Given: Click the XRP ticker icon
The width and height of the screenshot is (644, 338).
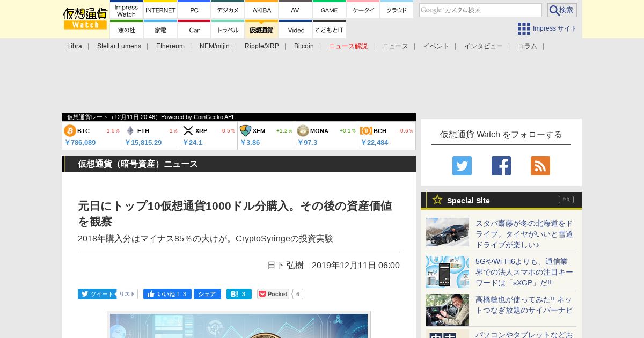Looking at the screenshot, I should 188,131.
